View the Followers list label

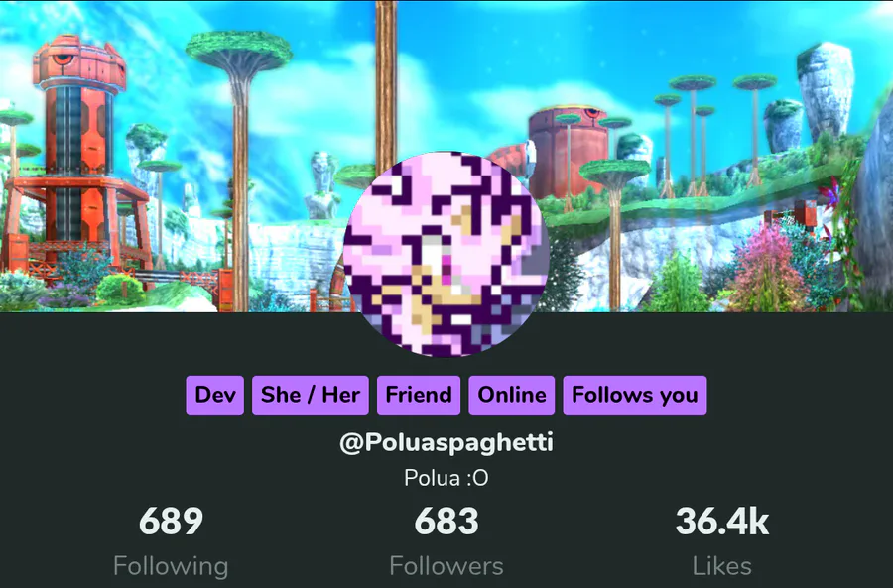446,566
